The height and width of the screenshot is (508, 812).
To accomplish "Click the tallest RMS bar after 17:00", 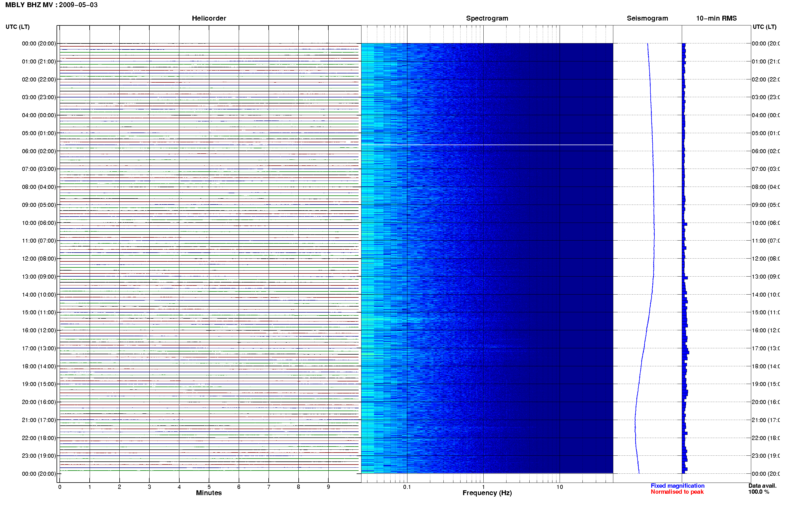I will (686, 353).
